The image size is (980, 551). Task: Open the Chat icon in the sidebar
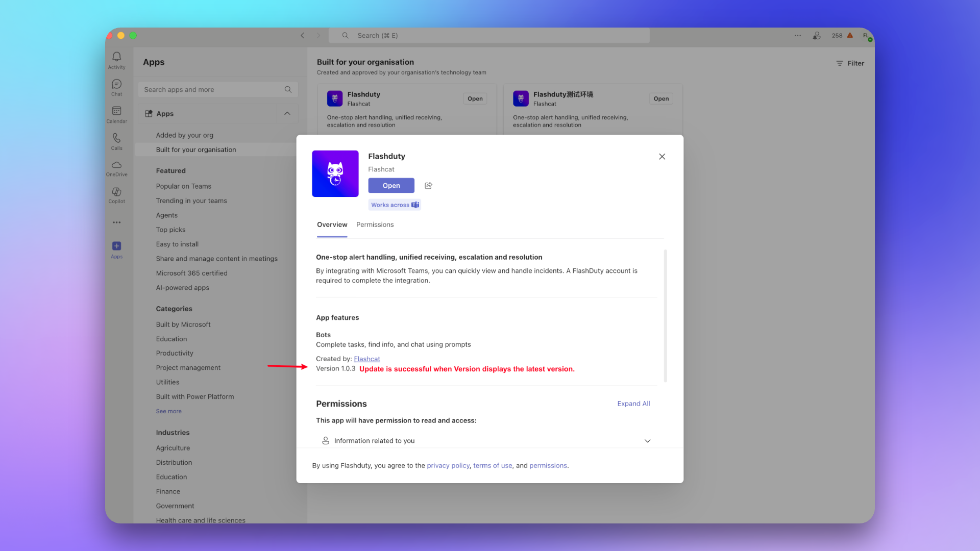(116, 87)
